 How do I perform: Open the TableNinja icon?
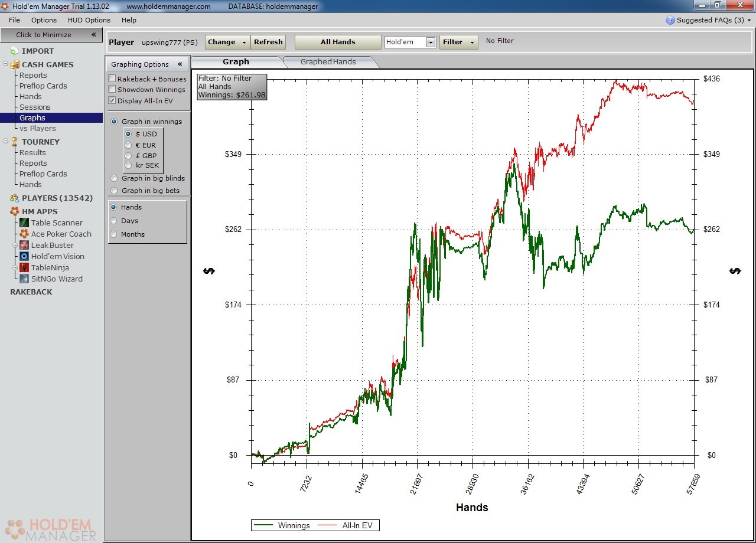(x=24, y=267)
